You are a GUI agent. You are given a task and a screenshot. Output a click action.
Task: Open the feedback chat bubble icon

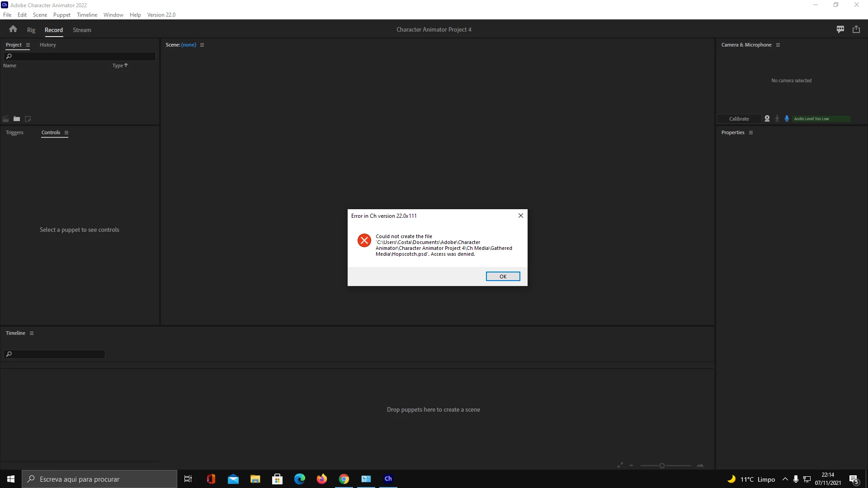coord(840,29)
